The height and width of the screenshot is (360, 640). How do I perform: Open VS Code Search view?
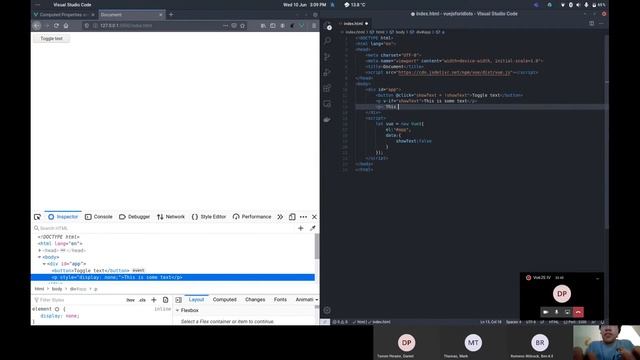327,41
